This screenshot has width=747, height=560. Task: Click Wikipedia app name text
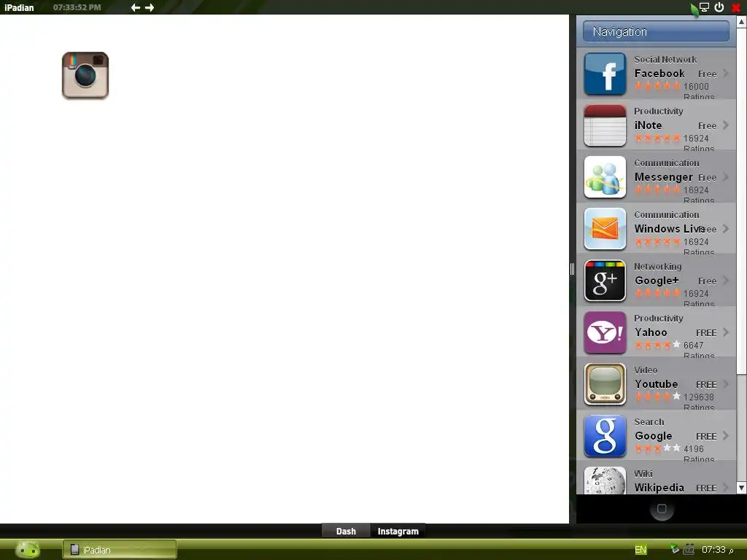tap(659, 488)
